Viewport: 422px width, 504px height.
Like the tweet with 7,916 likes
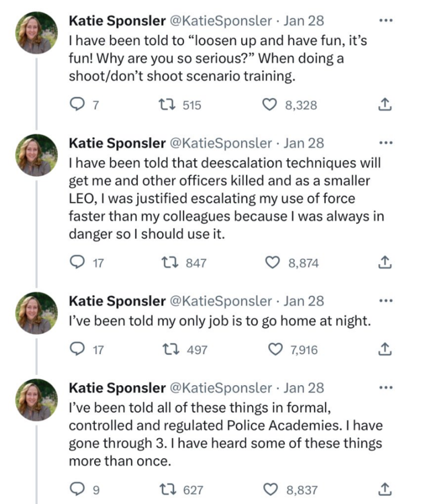[276, 349]
